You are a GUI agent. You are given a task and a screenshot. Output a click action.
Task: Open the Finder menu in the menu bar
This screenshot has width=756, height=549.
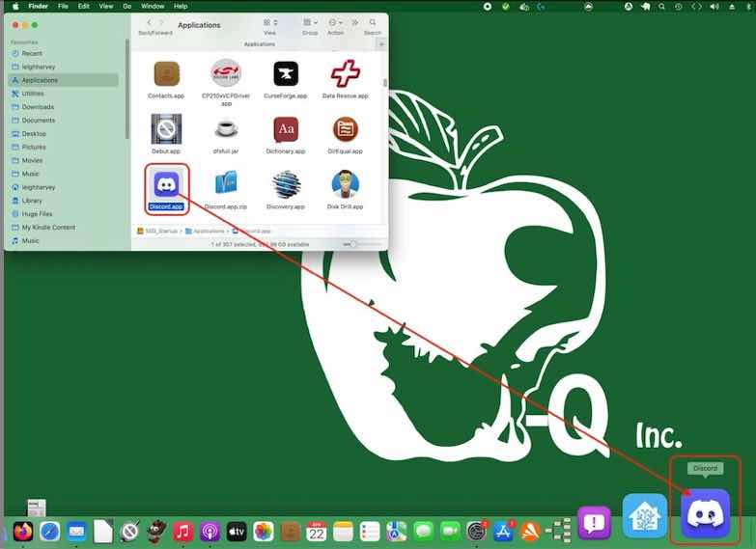(x=38, y=6)
